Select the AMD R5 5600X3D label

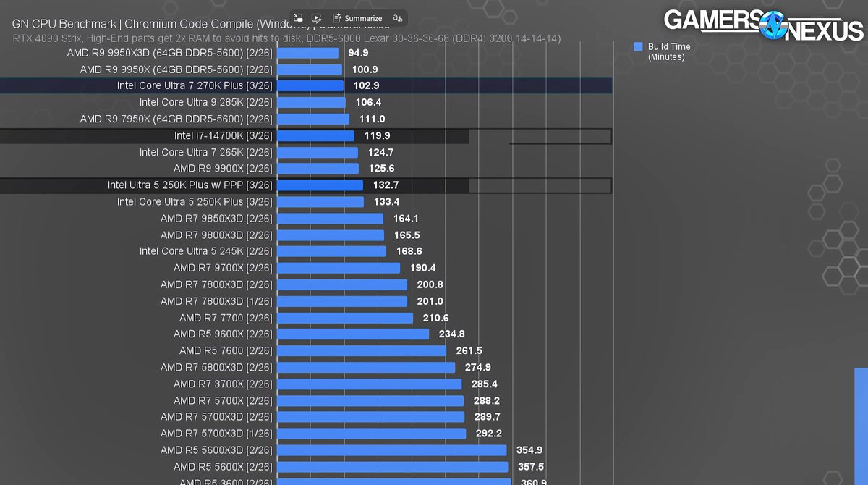tap(216, 450)
